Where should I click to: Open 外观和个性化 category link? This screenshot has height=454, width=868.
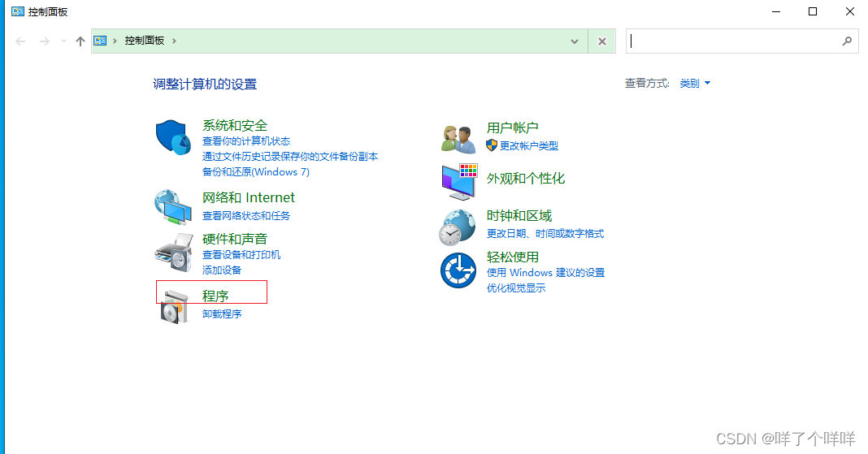pyautogui.click(x=526, y=179)
